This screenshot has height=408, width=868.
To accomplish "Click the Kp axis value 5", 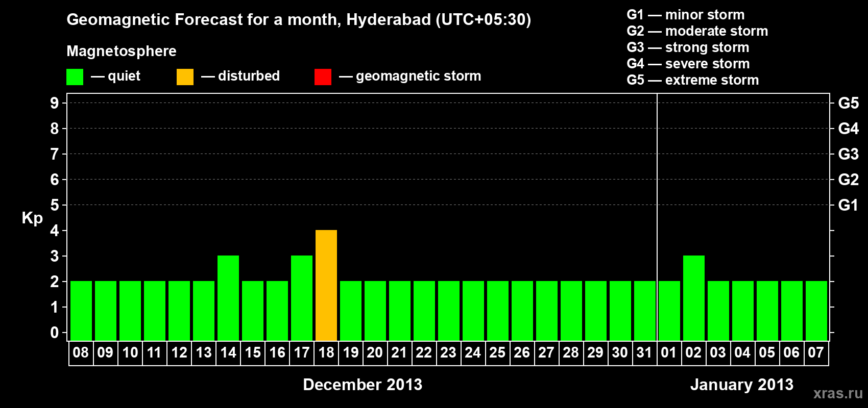I will tap(55, 205).
